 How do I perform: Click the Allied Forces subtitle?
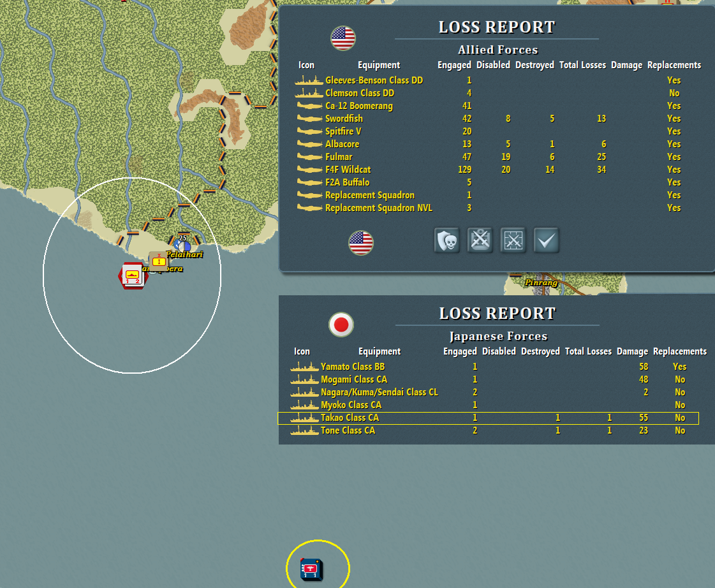click(498, 50)
